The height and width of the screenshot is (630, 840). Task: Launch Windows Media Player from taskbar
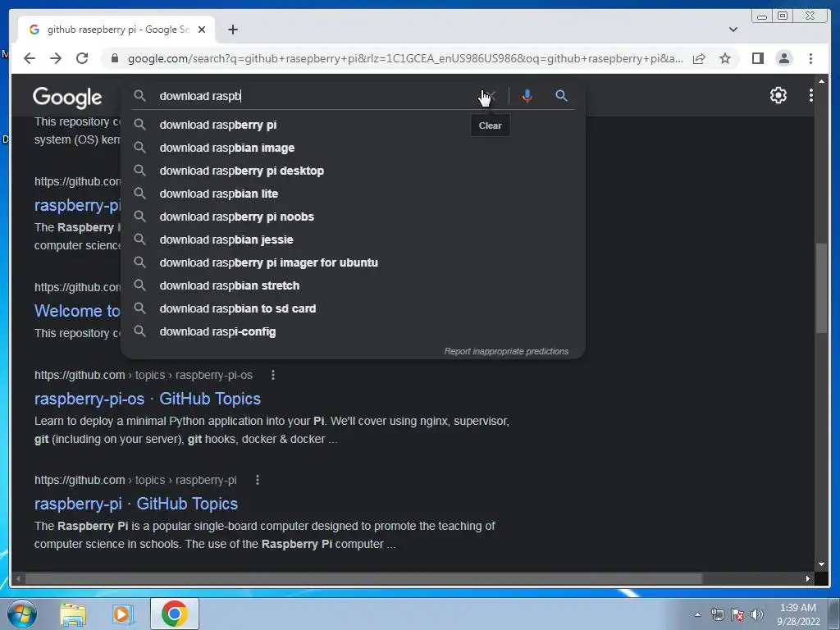[122, 614]
